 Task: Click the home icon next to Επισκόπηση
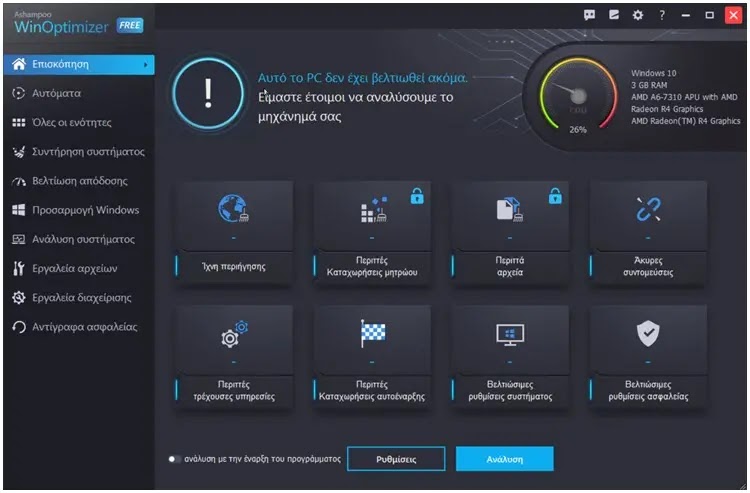(19, 64)
